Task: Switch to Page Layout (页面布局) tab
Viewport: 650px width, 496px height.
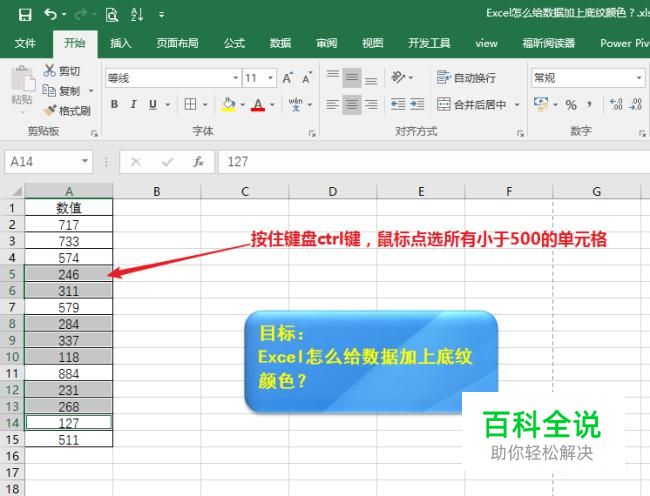Action: point(177,43)
